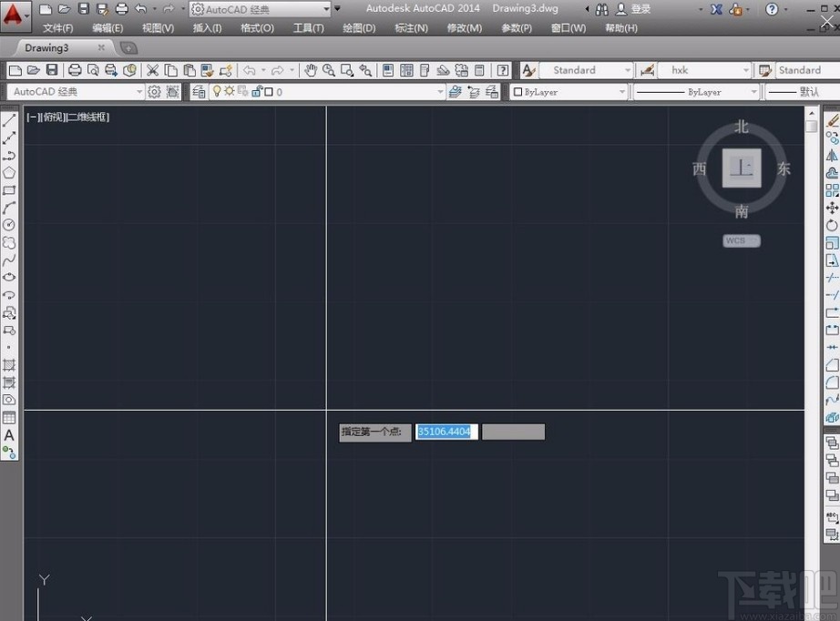Screen dimensions: 840x621
Task: Select the Ellipse tool
Action: [9, 278]
